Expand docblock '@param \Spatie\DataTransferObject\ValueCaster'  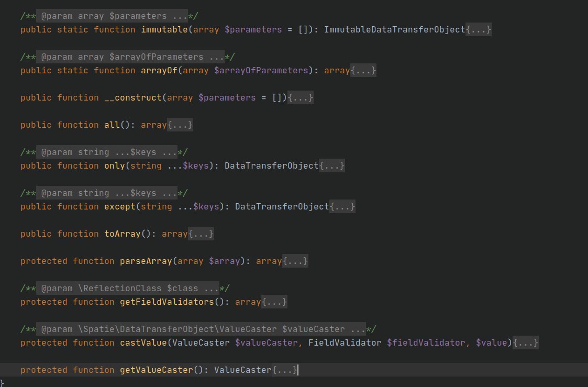point(201,329)
